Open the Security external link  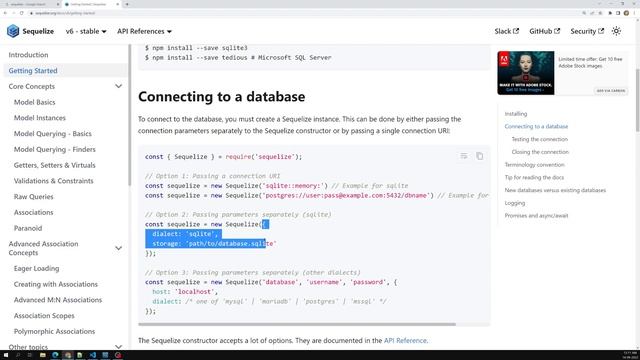tap(587, 31)
